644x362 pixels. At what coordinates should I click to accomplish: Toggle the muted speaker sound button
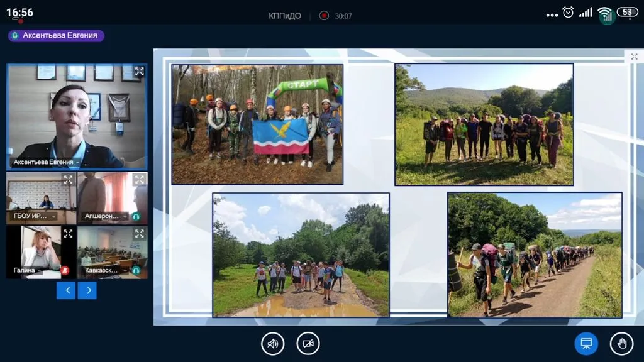click(273, 344)
